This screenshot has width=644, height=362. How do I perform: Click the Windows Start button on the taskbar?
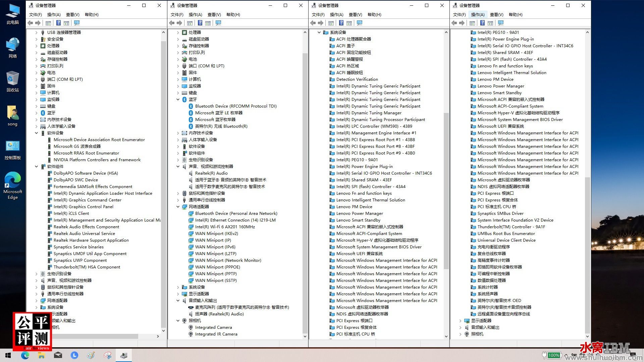8,355
